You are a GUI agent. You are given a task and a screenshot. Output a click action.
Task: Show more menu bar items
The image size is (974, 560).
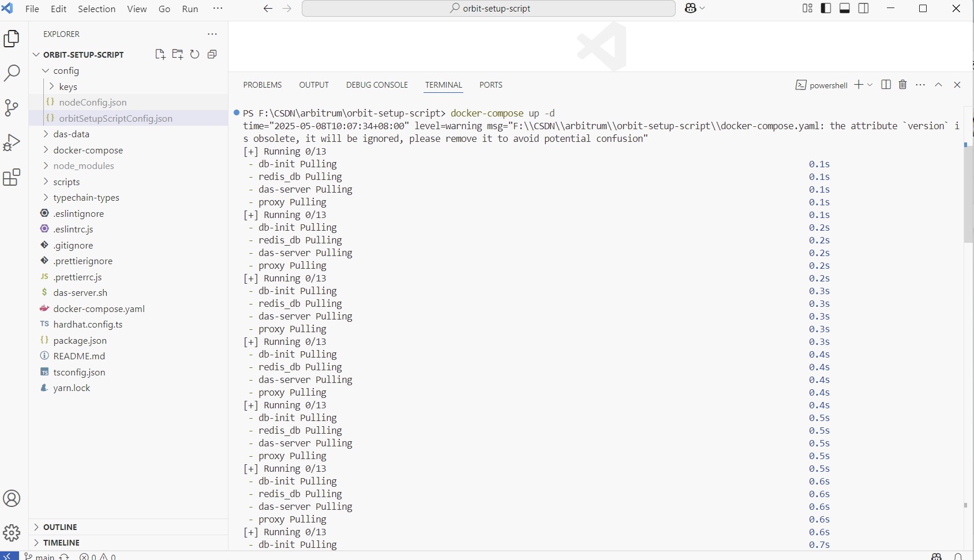tap(218, 9)
